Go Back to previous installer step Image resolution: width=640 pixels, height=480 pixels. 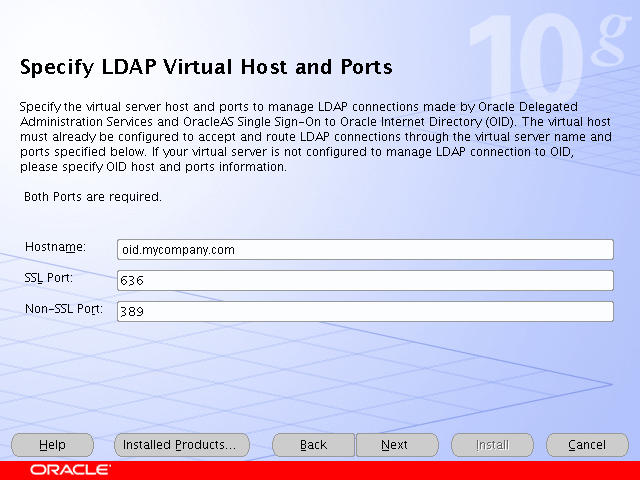[313, 444]
